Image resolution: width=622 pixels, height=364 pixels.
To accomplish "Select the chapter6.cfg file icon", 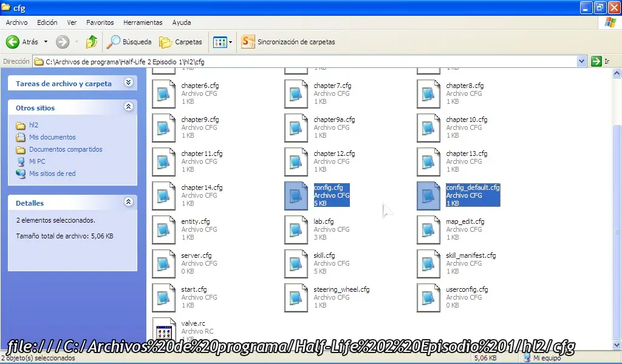I will pyautogui.click(x=163, y=94).
